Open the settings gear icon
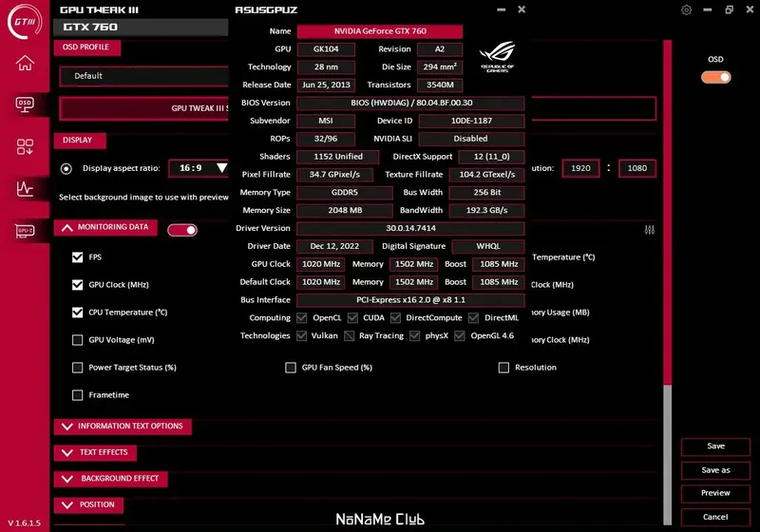This screenshot has height=532, width=760. click(x=686, y=9)
